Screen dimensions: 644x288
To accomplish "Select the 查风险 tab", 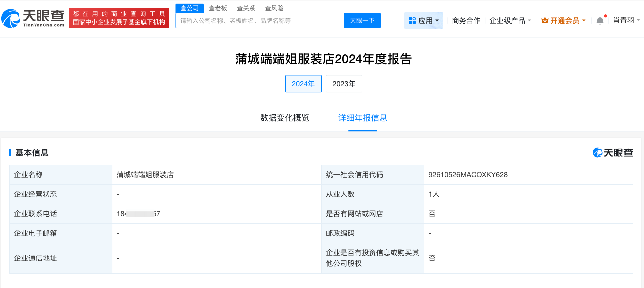I will [x=275, y=8].
